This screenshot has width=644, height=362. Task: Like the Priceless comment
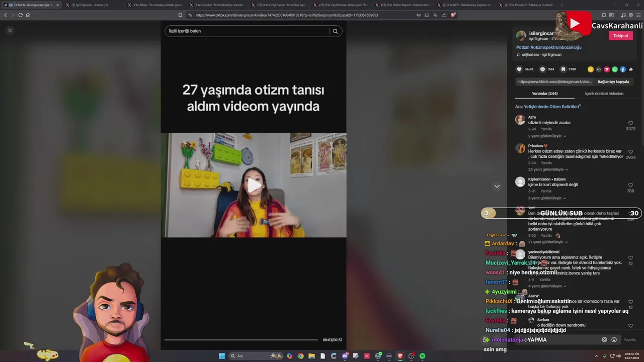coord(630,151)
